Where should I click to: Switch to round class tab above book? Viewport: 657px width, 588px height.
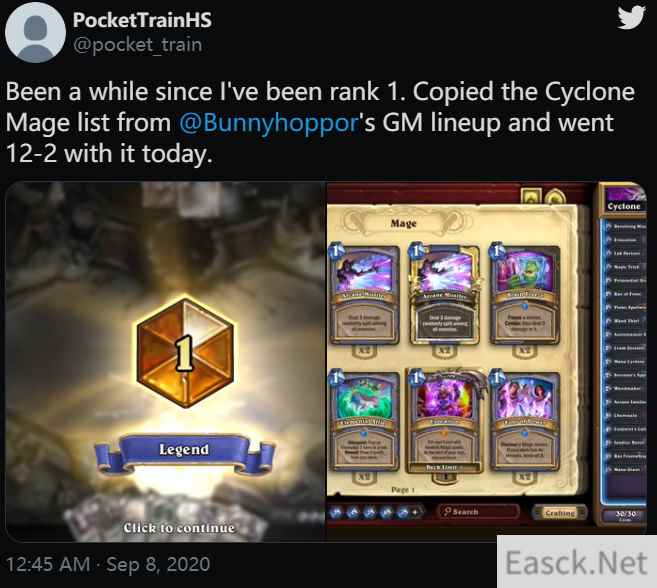click(x=556, y=197)
